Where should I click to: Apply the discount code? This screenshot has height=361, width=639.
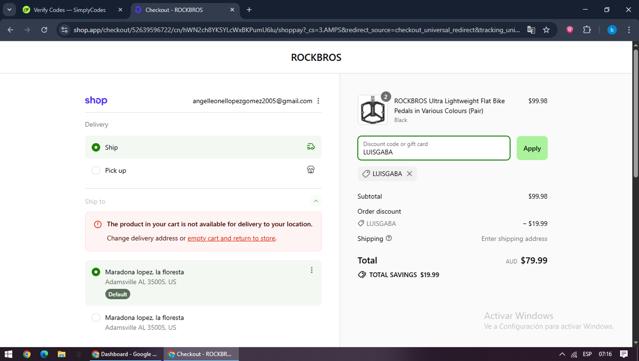point(532,148)
